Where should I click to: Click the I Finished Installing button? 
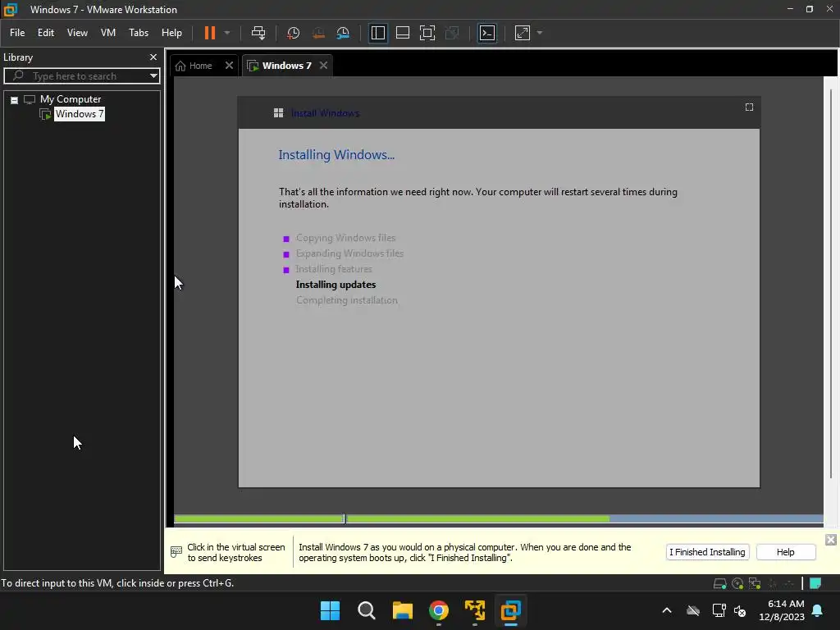point(707,552)
